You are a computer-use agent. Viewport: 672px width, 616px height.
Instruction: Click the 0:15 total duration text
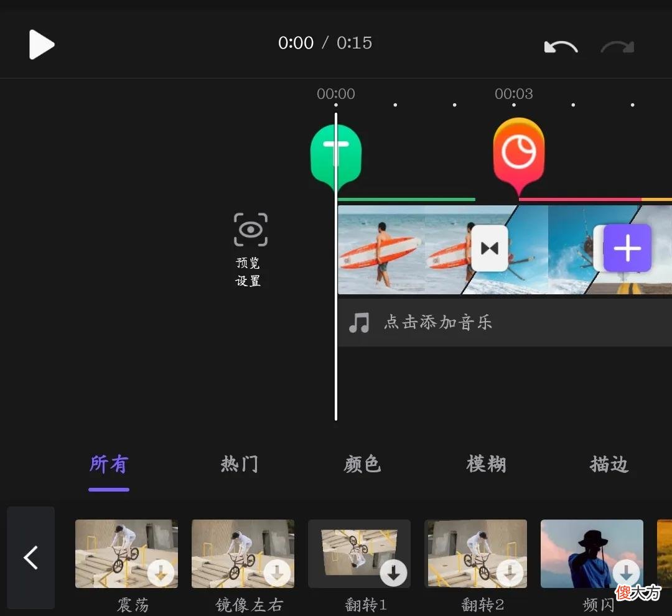pyautogui.click(x=354, y=43)
